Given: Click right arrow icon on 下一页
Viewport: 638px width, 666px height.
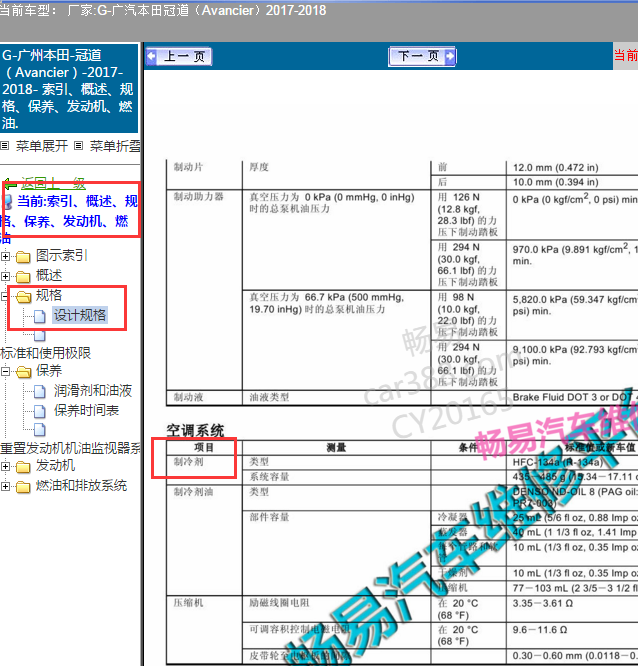Looking at the screenshot, I should (x=450, y=56).
